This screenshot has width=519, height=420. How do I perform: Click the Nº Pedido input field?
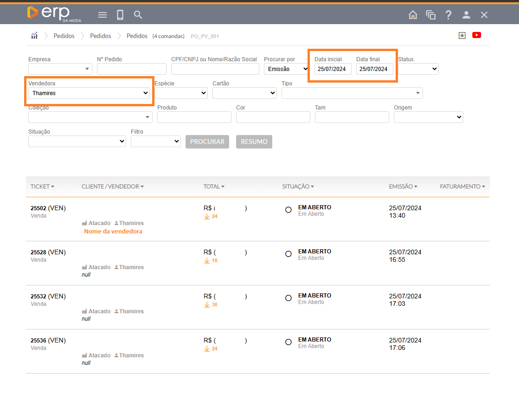point(131,69)
